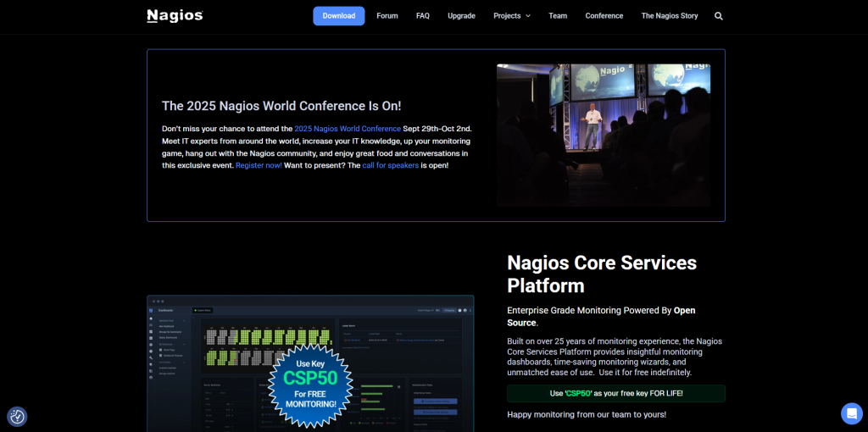
Task: Open the live chat bubble icon
Action: pyautogui.click(x=851, y=413)
